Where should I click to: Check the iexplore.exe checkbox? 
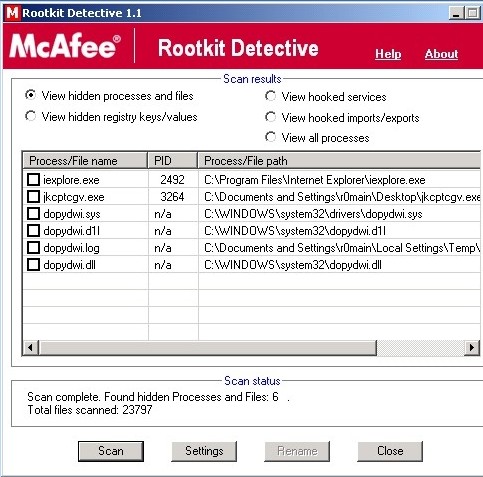tap(33, 180)
